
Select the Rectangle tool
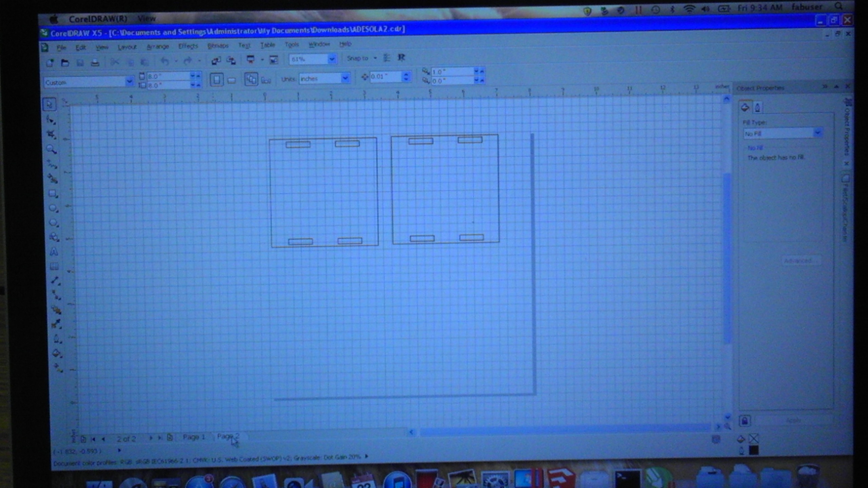[x=53, y=194]
